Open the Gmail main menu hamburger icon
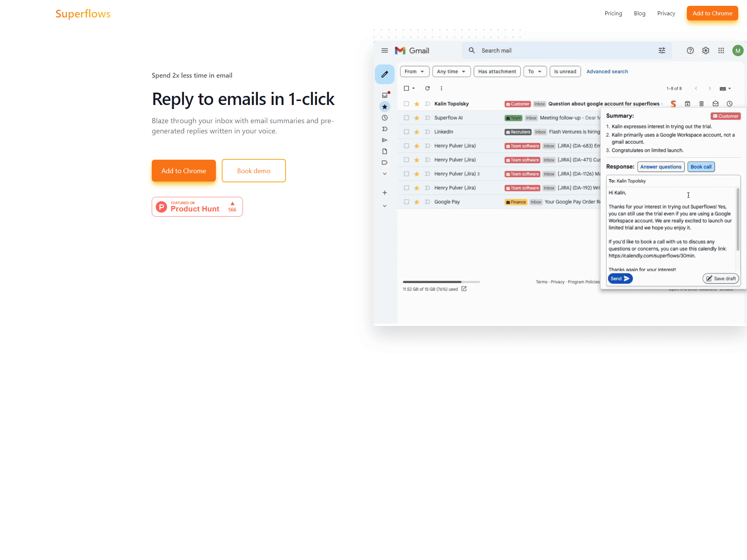Image resolution: width=747 pixels, height=560 pixels. (x=384, y=51)
